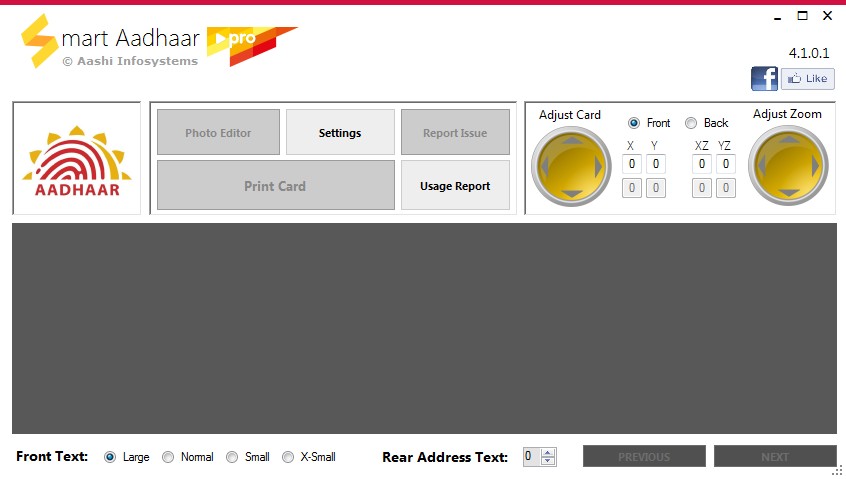Open the Facebook icon

765,79
